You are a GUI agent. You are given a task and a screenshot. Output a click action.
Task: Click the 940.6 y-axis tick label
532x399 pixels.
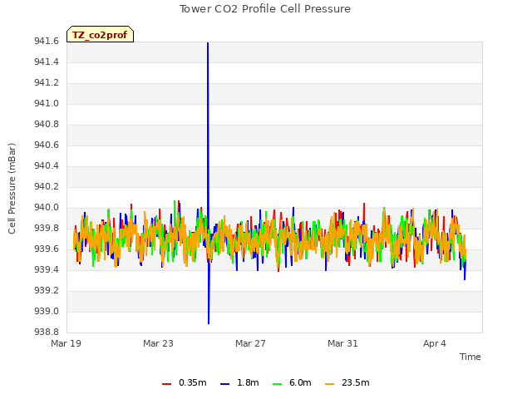click(47, 145)
